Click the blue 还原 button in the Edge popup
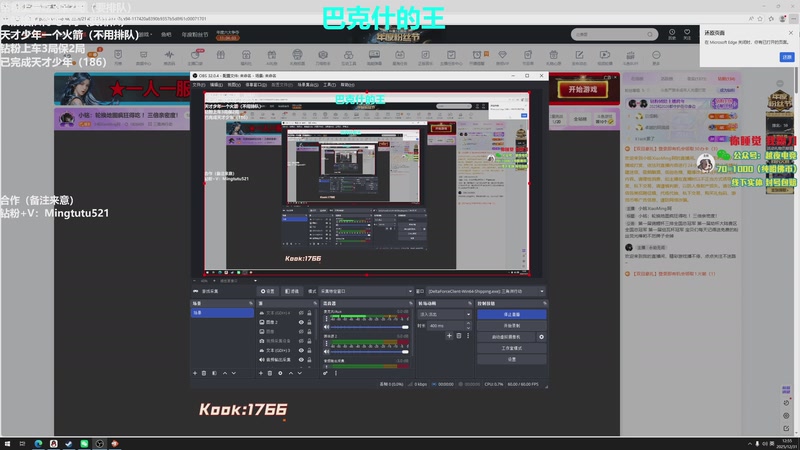800x450 pixels. pos(787,57)
